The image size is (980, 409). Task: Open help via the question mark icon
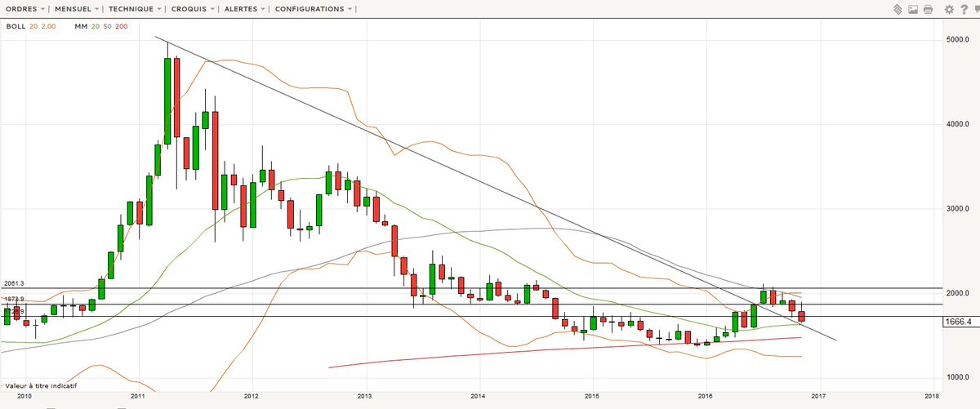[963, 10]
